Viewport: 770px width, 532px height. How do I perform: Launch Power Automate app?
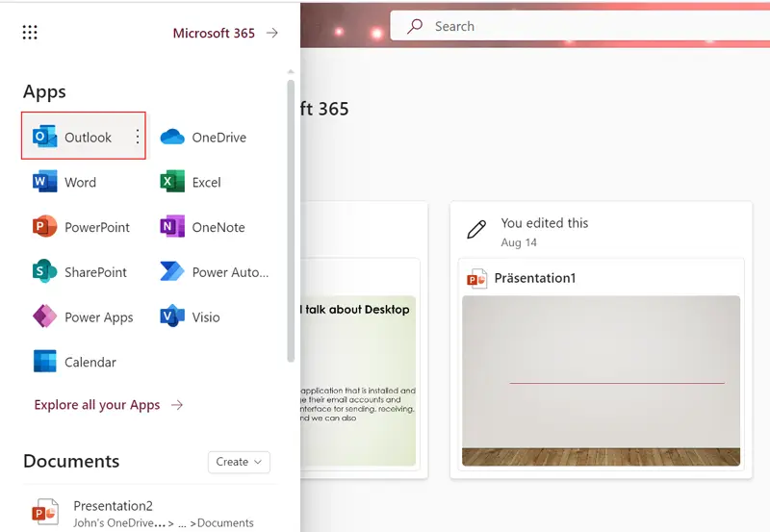pyautogui.click(x=215, y=272)
